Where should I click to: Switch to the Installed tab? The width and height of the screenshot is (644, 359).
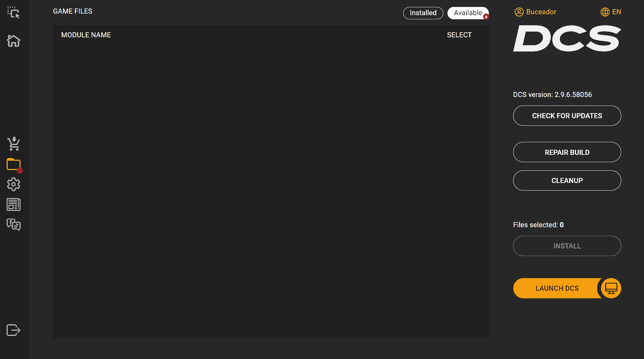pos(423,13)
